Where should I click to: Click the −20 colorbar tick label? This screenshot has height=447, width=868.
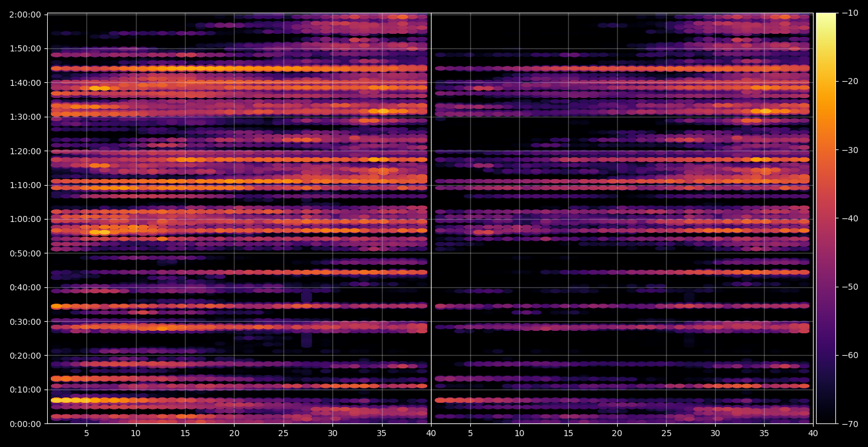(x=849, y=82)
